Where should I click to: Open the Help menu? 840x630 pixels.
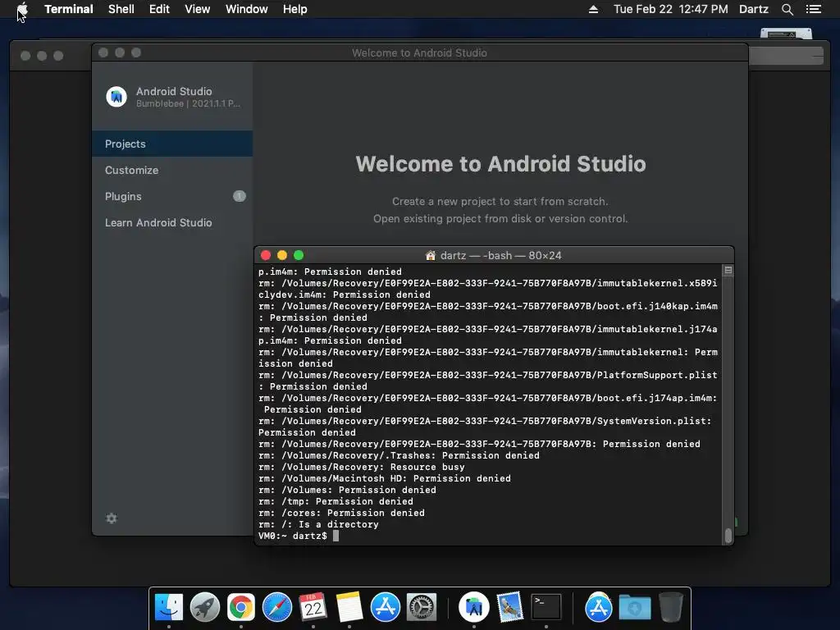tap(295, 9)
